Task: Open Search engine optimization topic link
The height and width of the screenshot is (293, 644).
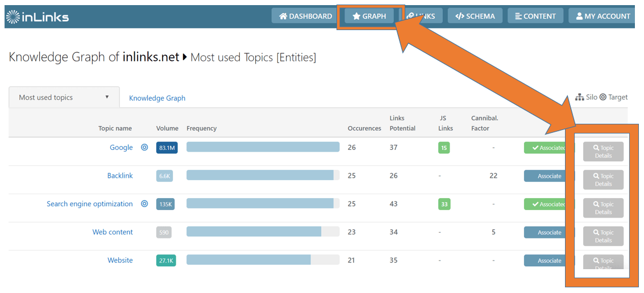Action: pyautogui.click(x=90, y=204)
